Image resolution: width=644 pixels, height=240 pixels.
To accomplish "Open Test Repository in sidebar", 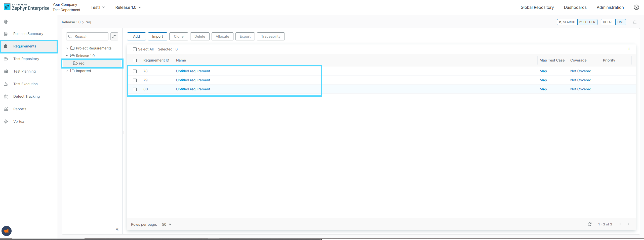I will [26, 59].
